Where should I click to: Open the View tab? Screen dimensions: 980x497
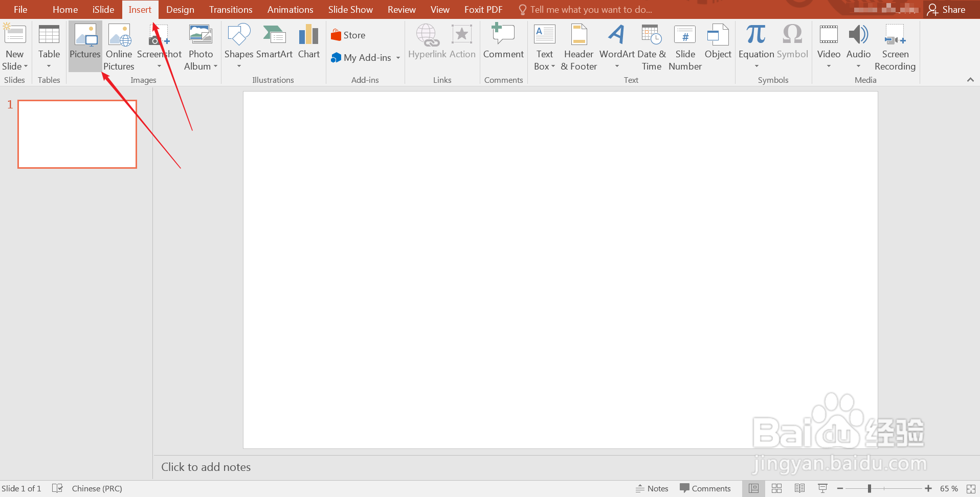click(x=440, y=10)
